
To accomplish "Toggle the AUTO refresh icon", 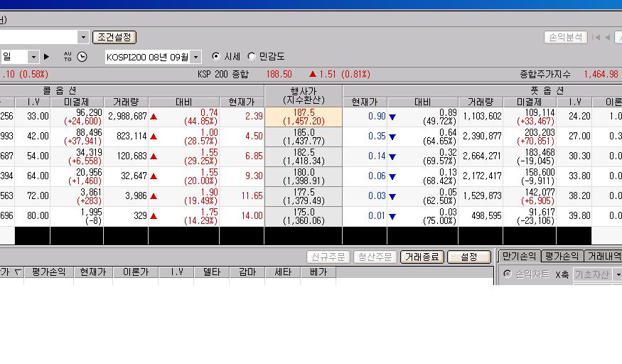I will (x=68, y=56).
